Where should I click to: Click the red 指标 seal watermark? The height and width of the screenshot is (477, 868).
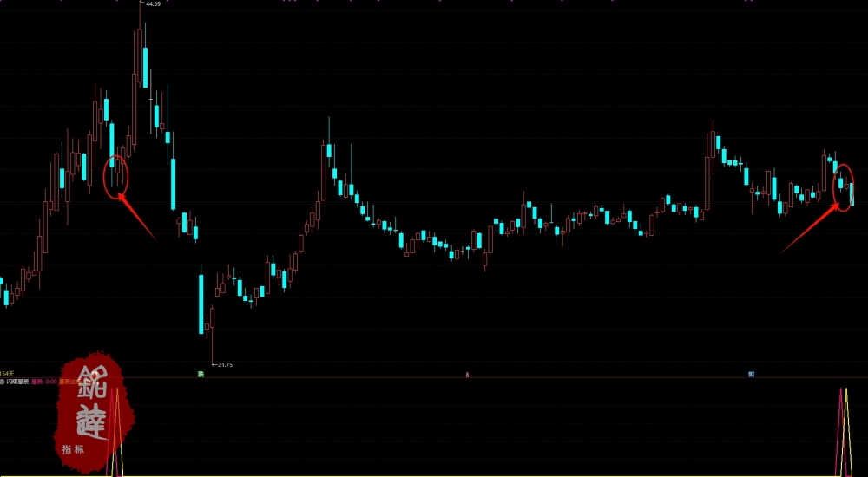pos(94,412)
